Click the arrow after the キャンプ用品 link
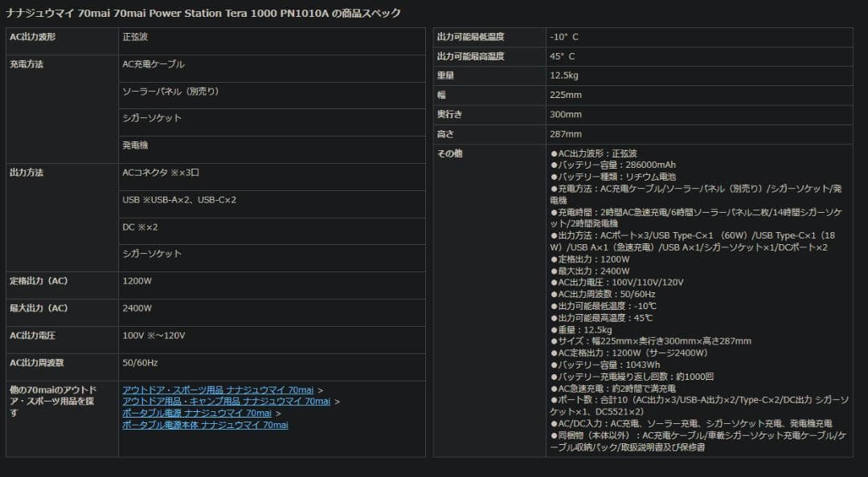 (x=339, y=400)
